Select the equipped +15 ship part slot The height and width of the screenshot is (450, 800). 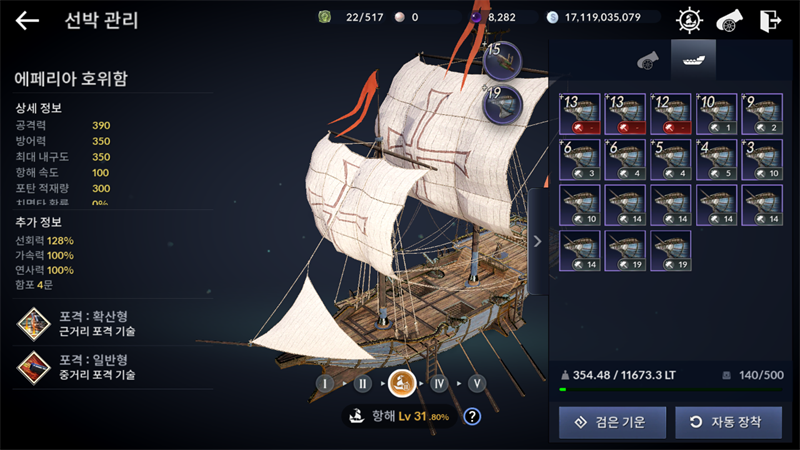coord(502,61)
